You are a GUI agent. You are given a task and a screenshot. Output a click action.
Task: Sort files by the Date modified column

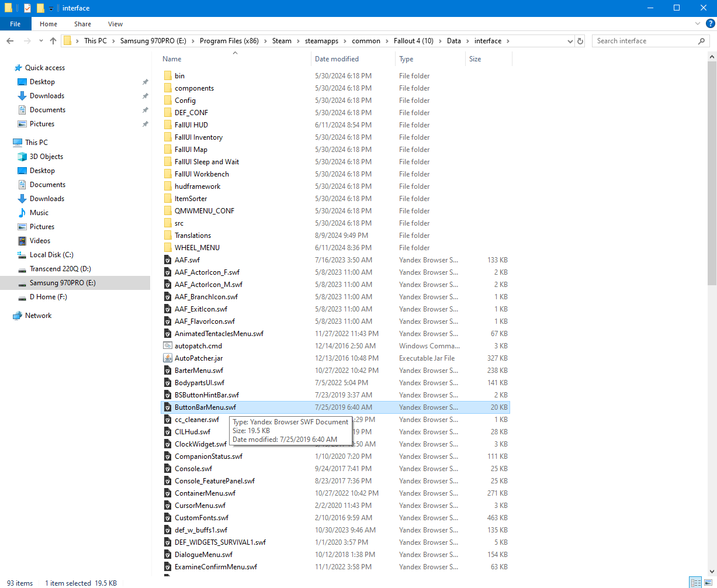(337, 59)
